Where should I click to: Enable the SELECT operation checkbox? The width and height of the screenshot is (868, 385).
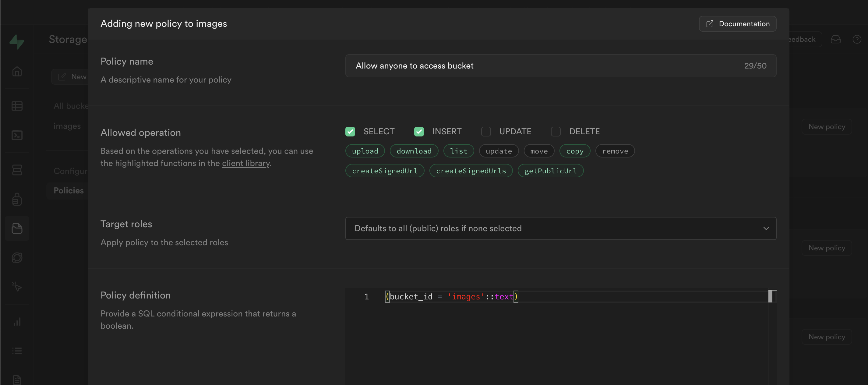pyautogui.click(x=350, y=132)
